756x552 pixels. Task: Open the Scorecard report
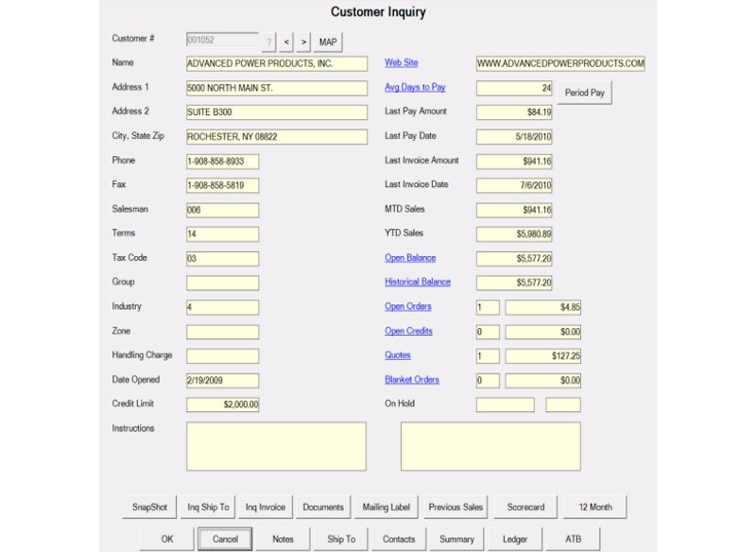point(525,508)
